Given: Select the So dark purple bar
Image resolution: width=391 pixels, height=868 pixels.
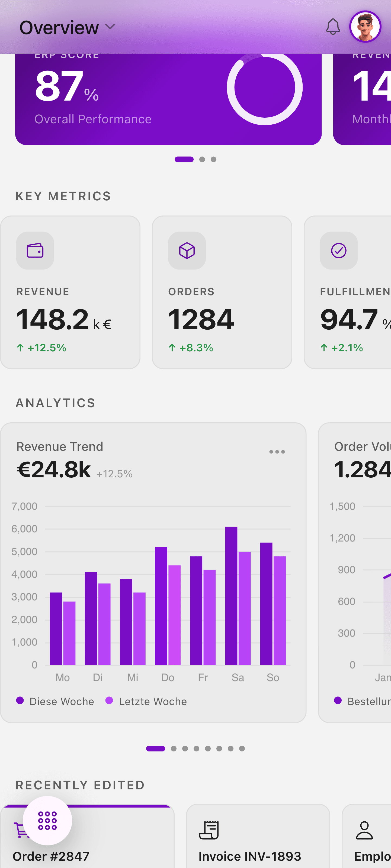Looking at the screenshot, I should click(266, 603).
